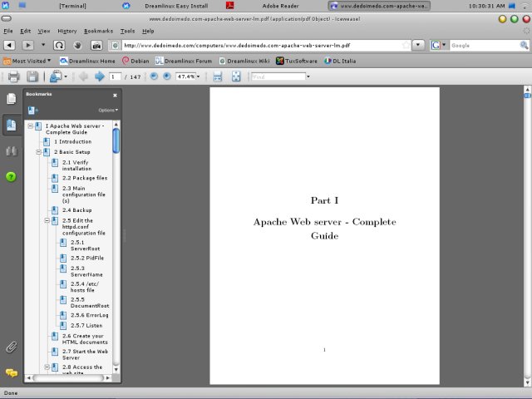Open the View menu

coord(44,31)
